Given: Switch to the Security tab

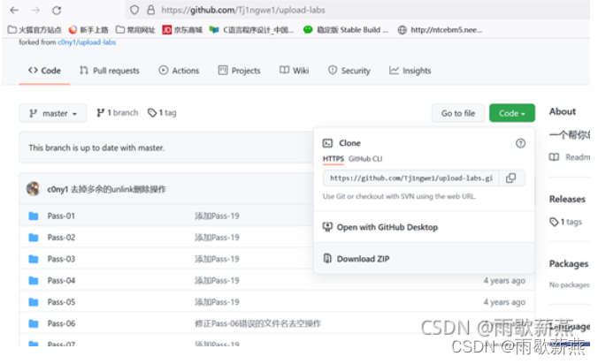Looking at the screenshot, I should pos(349,71).
